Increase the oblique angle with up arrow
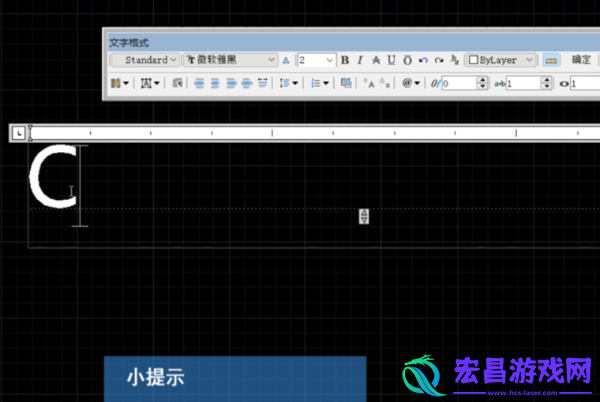 [483, 80]
